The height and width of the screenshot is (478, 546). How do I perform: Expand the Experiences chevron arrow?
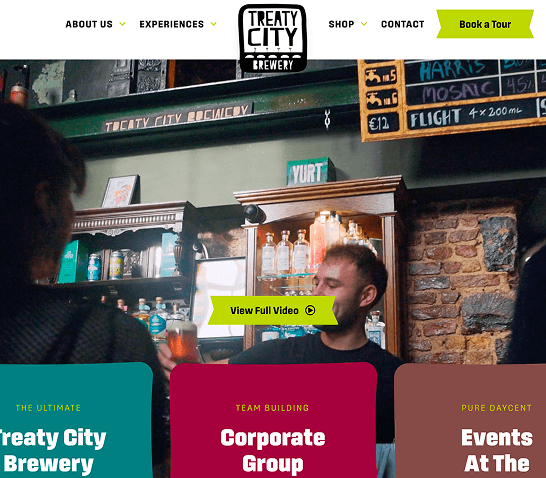(213, 24)
